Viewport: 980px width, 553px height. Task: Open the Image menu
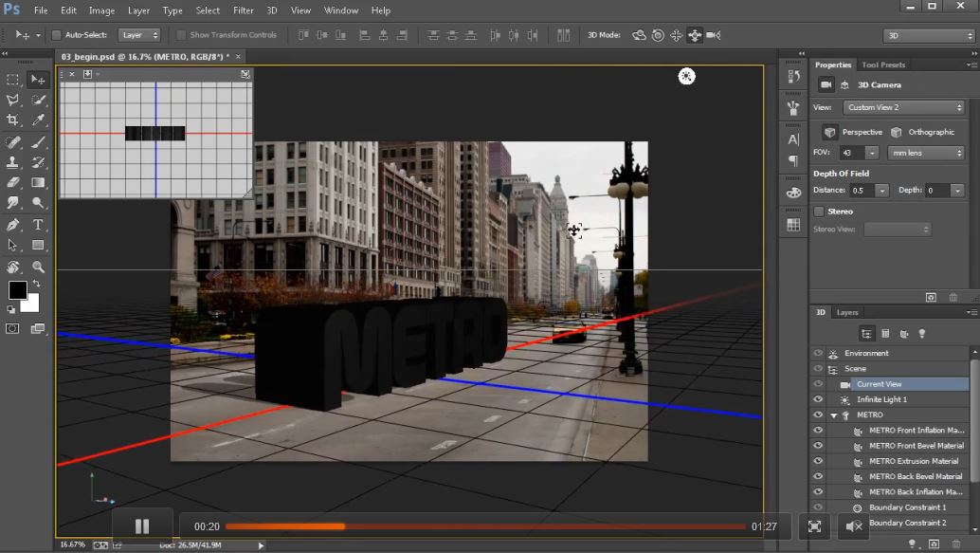pos(101,10)
